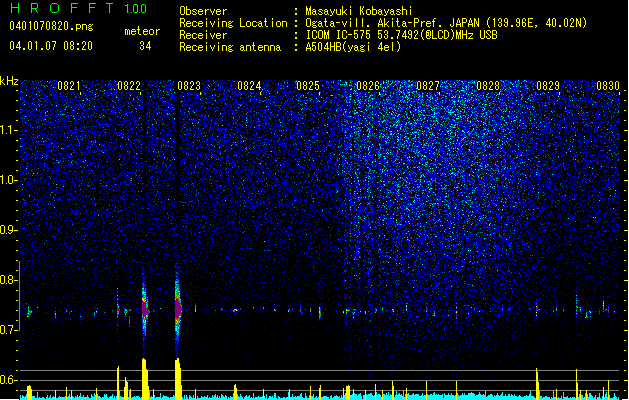Screen dimensions: 629x400
Task: Click the 0823 time marker
Action: [189, 85]
